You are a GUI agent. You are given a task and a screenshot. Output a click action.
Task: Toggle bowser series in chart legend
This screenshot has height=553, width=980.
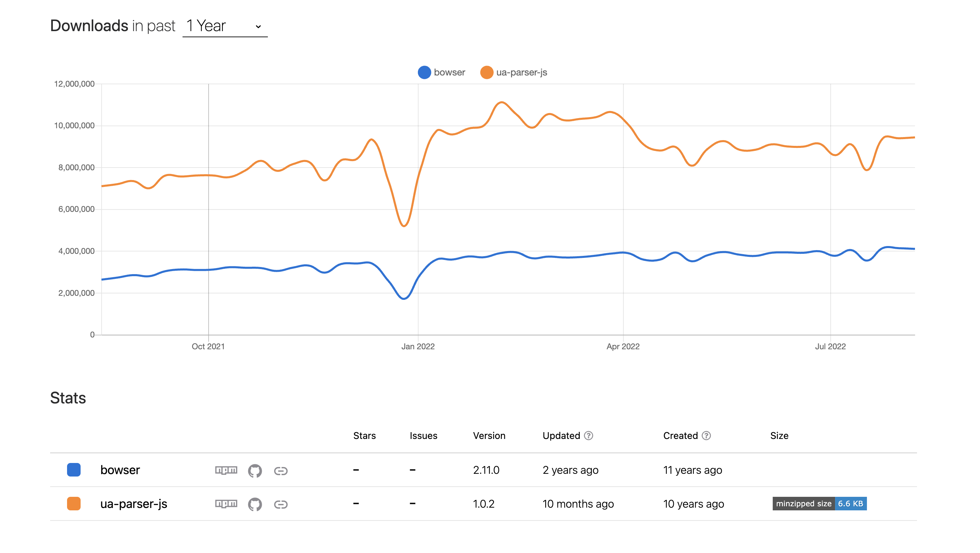pos(441,72)
